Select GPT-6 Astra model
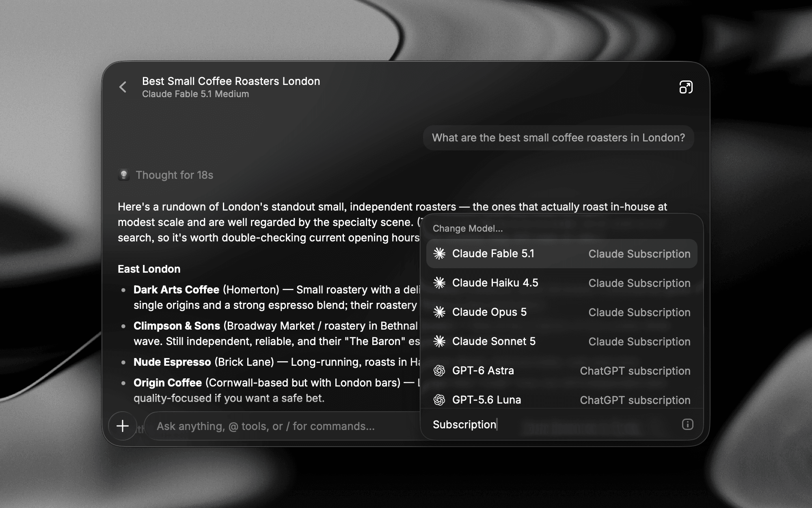 click(x=561, y=371)
